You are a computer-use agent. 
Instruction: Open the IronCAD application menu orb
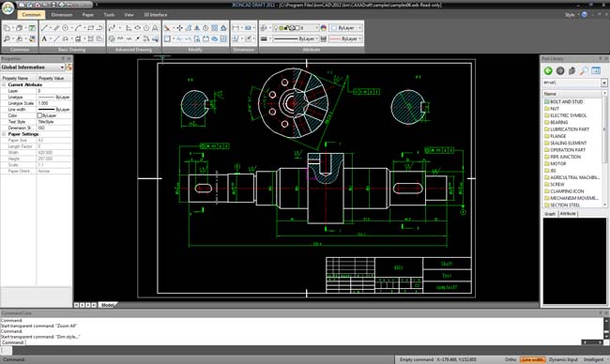8,8
